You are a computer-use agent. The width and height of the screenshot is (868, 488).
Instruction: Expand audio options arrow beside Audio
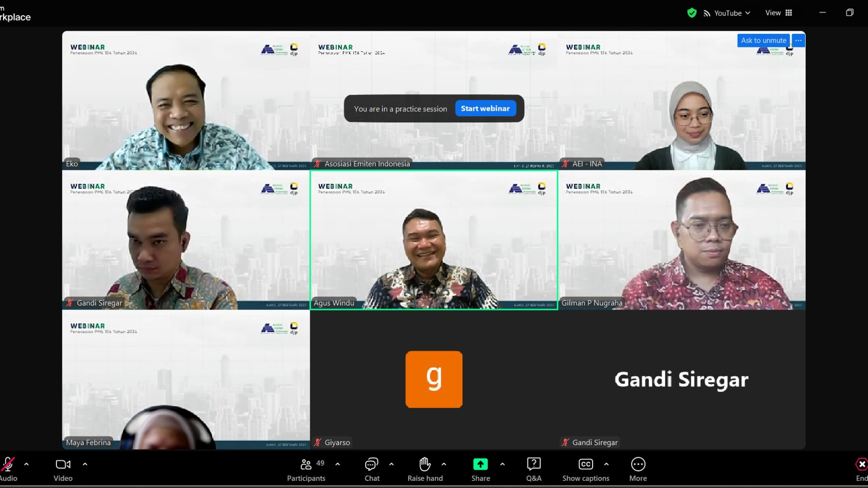click(26, 464)
